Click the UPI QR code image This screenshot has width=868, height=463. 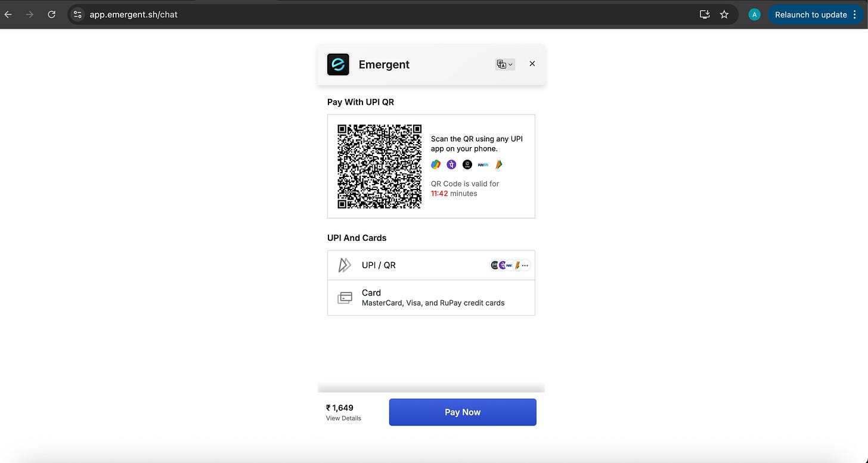coord(379,166)
